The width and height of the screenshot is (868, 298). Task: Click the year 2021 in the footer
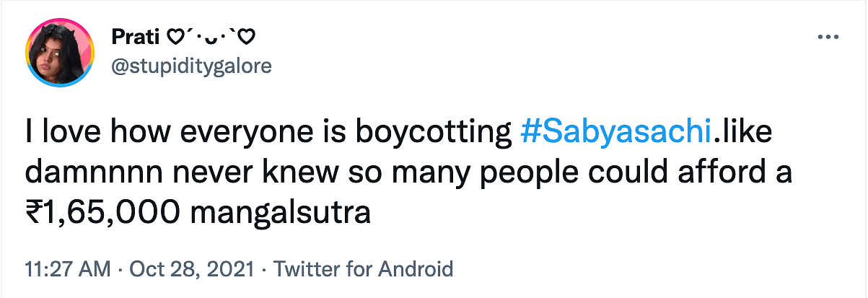coord(229,270)
